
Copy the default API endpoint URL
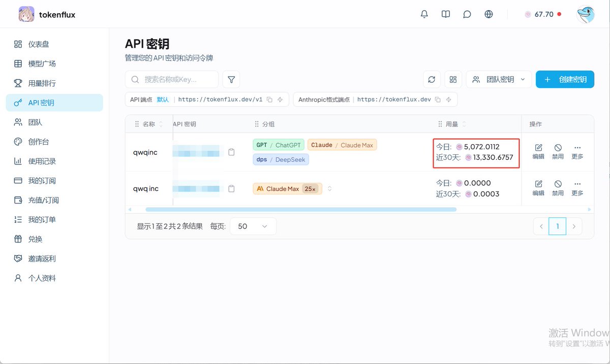coord(270,100)
